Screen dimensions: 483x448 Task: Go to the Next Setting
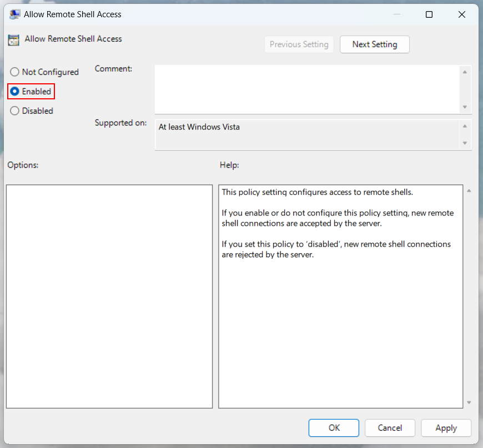pos(375,44)
